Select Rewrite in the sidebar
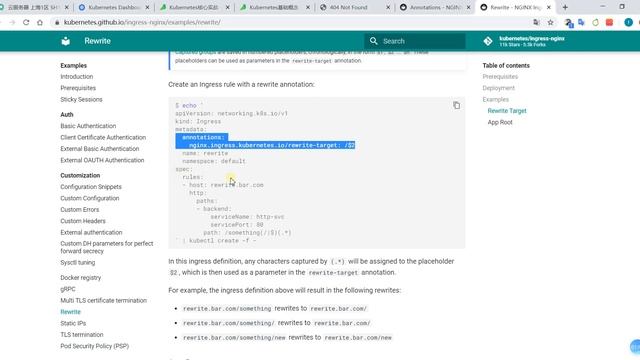This screenshot has height=360, width=640. [70, 312]
